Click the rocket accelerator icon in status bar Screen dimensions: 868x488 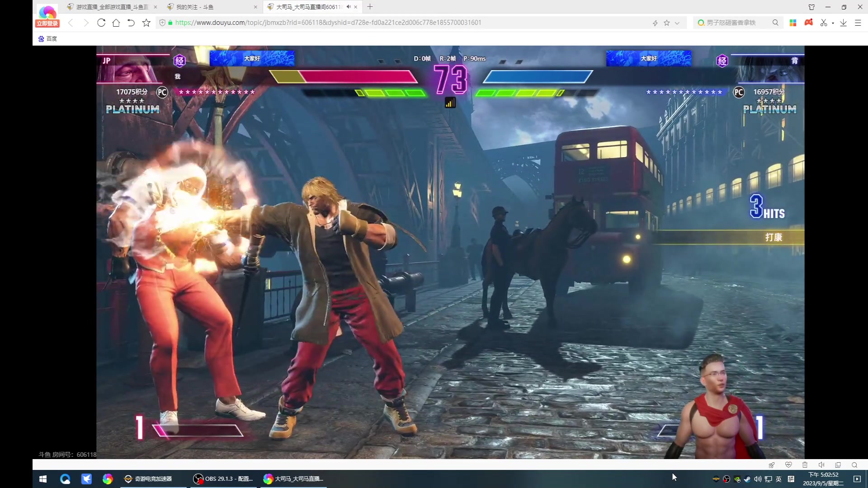772,465
